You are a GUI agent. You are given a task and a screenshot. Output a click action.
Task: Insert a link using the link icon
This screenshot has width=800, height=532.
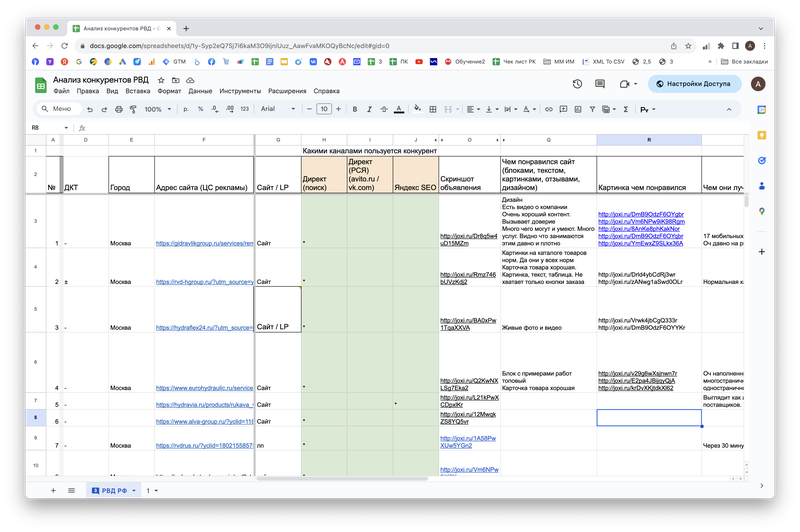548,109
